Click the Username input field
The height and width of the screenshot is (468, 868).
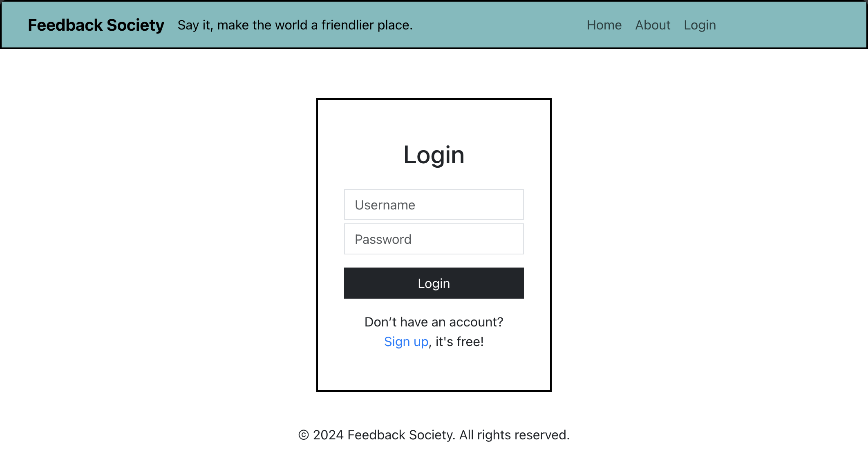434,204
